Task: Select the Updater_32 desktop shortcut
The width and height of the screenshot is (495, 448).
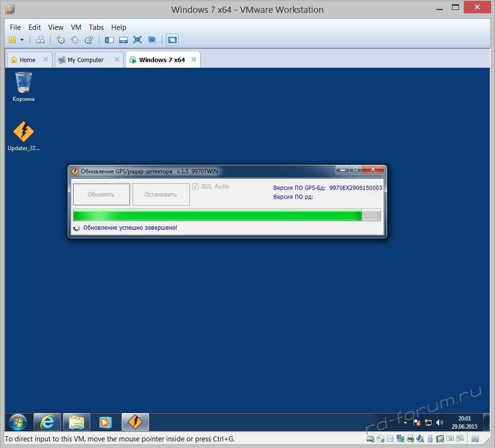Action: [23, 136]
